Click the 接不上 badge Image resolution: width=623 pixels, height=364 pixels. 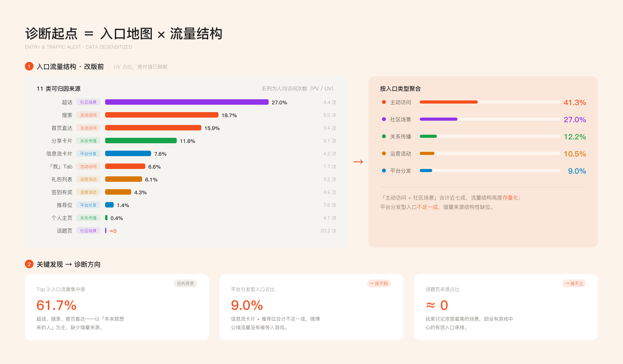[574, 283]
